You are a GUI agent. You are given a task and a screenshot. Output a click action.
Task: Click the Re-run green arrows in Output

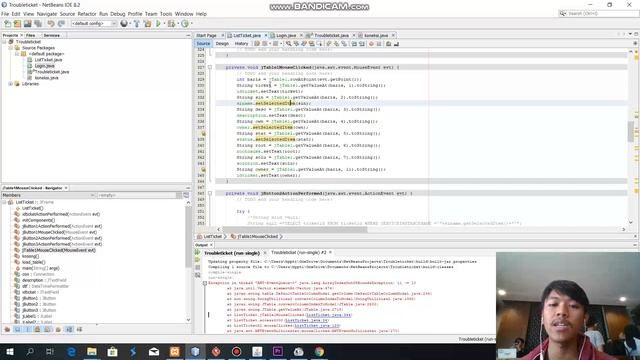[198, 253]
